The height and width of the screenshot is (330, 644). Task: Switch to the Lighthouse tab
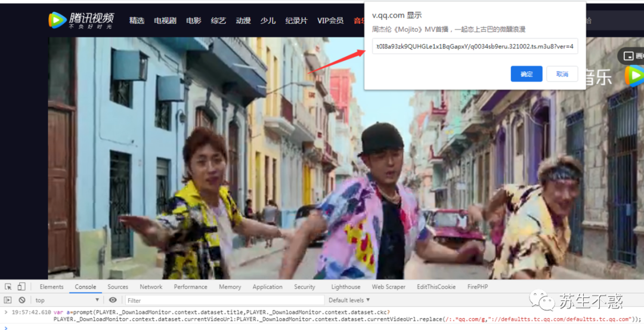346,287
